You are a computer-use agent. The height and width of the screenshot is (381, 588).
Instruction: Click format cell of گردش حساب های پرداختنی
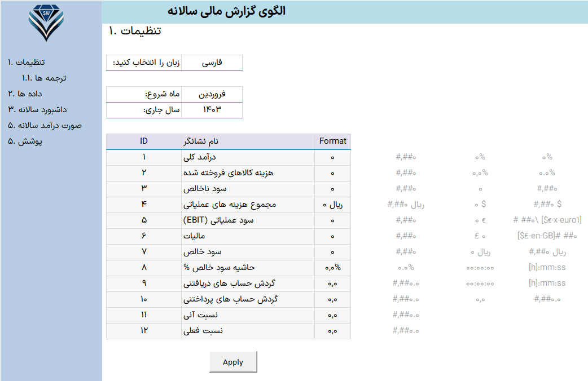coord(332,299)
